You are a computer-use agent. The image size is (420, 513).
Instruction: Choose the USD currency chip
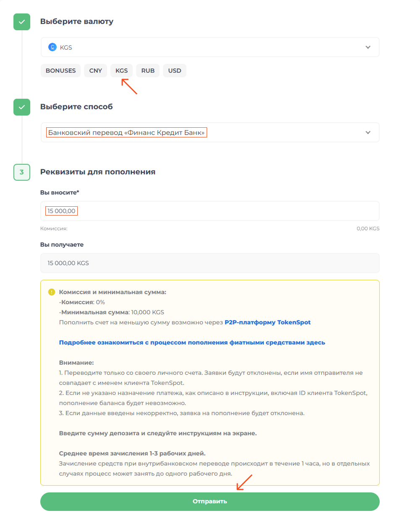click(175, 71)
